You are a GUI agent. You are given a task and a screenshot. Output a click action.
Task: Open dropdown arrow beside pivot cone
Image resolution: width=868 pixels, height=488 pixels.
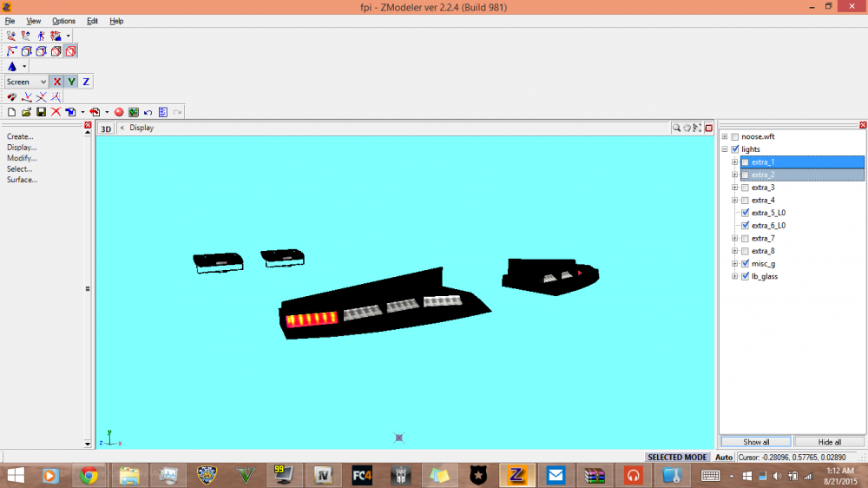(x=24, y=67)
